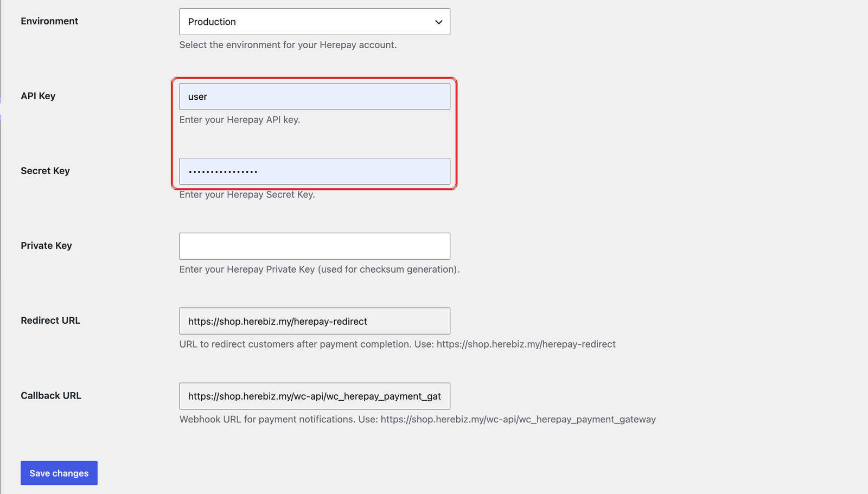
Task: Click the 'Webhook URL for payment notifications' help text
Action: 418,419
